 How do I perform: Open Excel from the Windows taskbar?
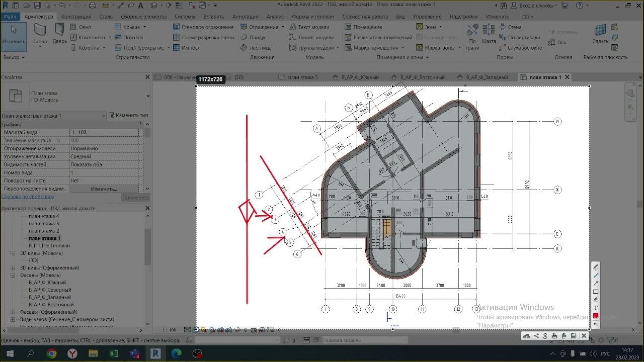[114, 354]
